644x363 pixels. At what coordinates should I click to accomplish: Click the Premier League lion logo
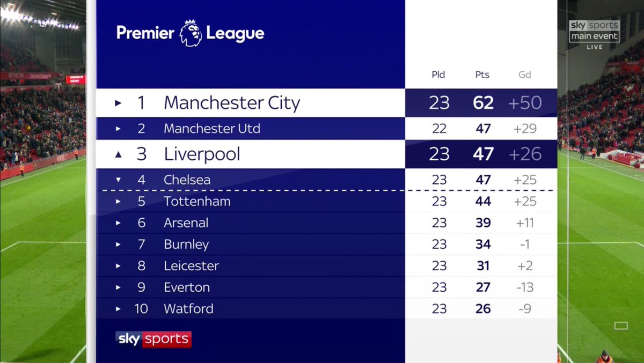(191, 33)
